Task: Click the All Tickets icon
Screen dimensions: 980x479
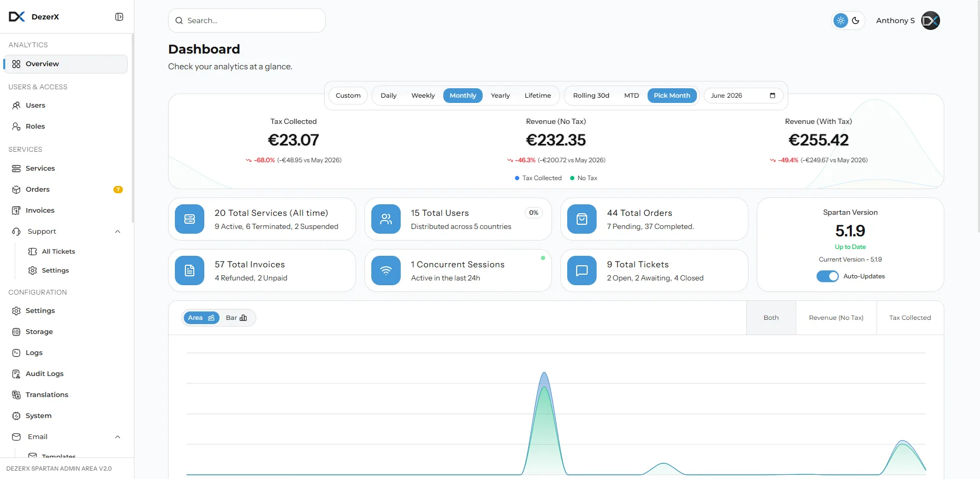Action: [x=33, y=252]
